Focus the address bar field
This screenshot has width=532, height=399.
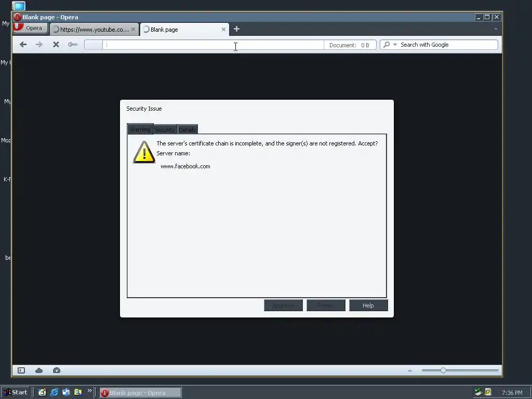[x=213, y=45]
